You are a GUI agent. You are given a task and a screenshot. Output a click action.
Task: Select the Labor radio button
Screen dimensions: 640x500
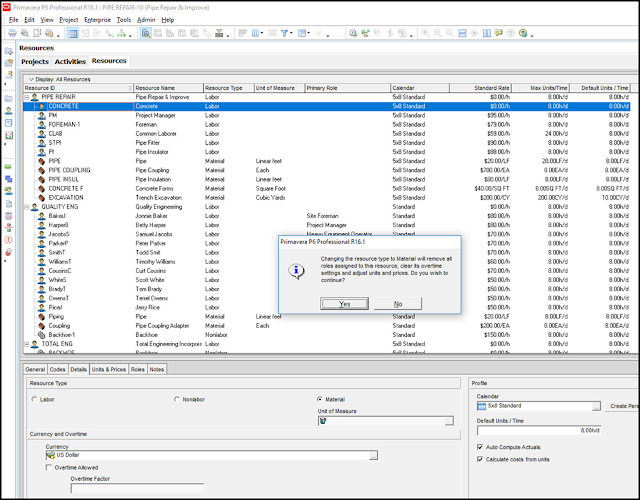click(x=34, y=399)
